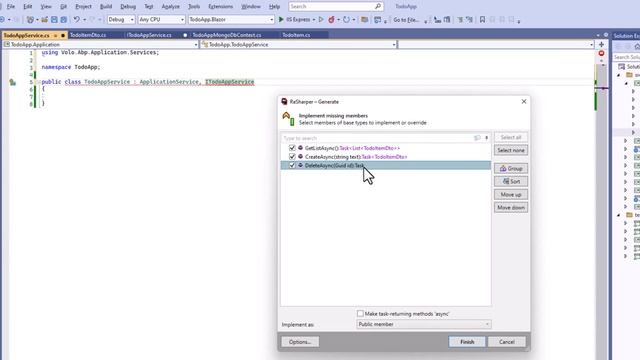Tick the GetListAsync member checkbox
Screen dimensions: 640x360
coord(292,148)
